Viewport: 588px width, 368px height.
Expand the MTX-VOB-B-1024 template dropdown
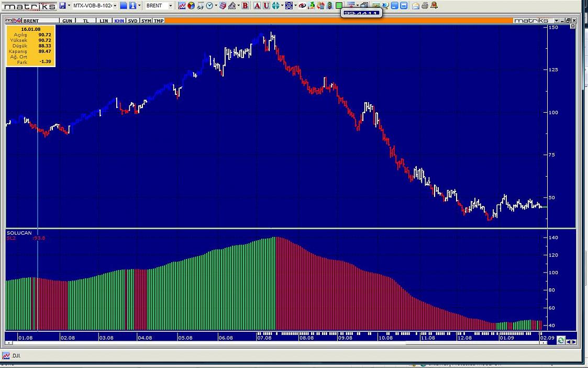115,6
